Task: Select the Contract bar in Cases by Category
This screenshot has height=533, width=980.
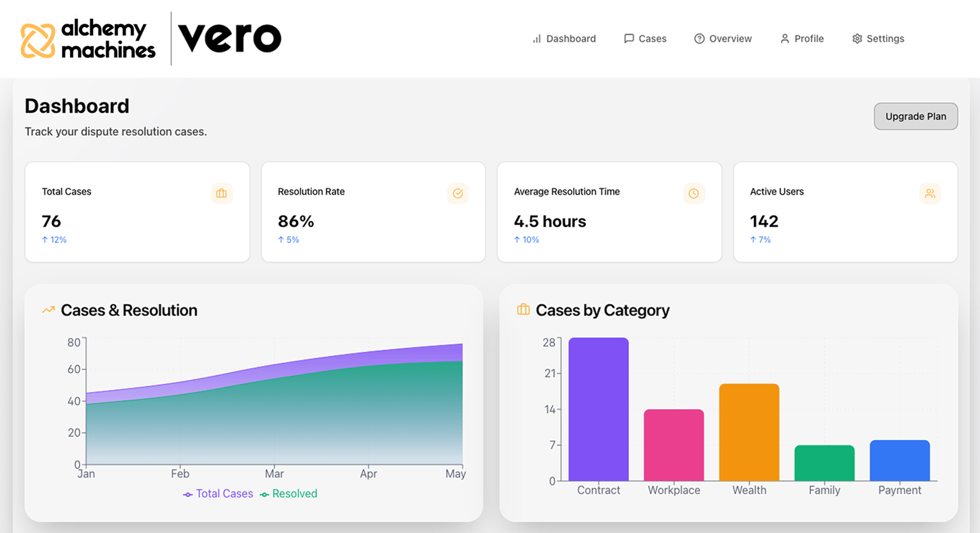Action: point(599,409)
